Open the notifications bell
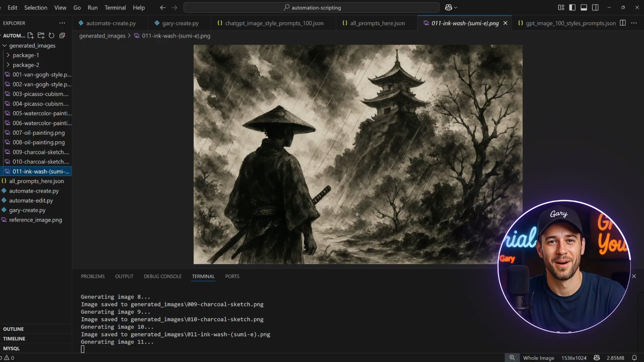 (635, 358)
